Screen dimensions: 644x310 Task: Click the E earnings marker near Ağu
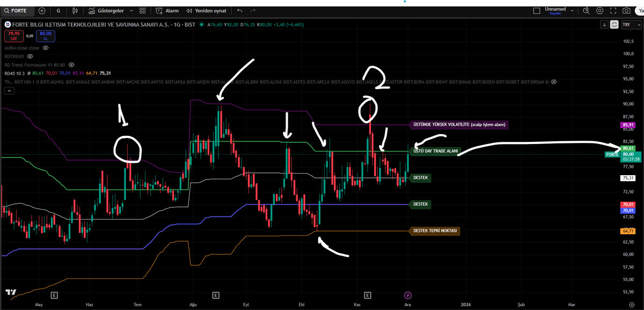215,295
